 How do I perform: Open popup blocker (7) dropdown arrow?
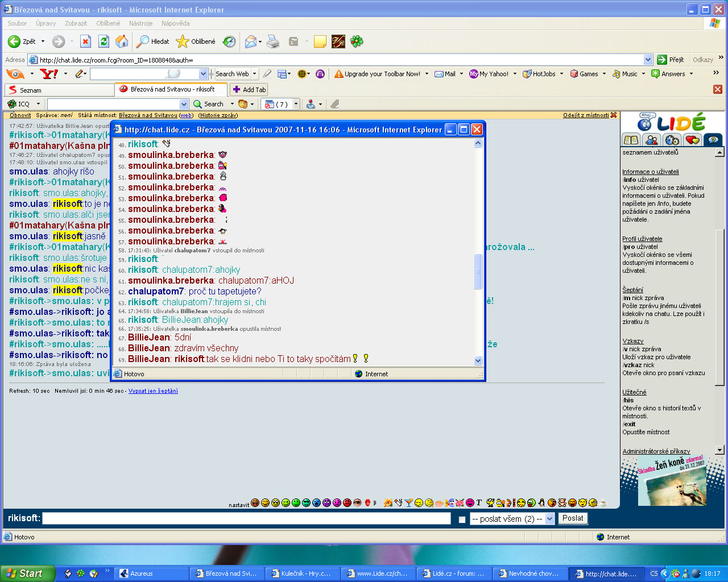click(x=296, y=104)
